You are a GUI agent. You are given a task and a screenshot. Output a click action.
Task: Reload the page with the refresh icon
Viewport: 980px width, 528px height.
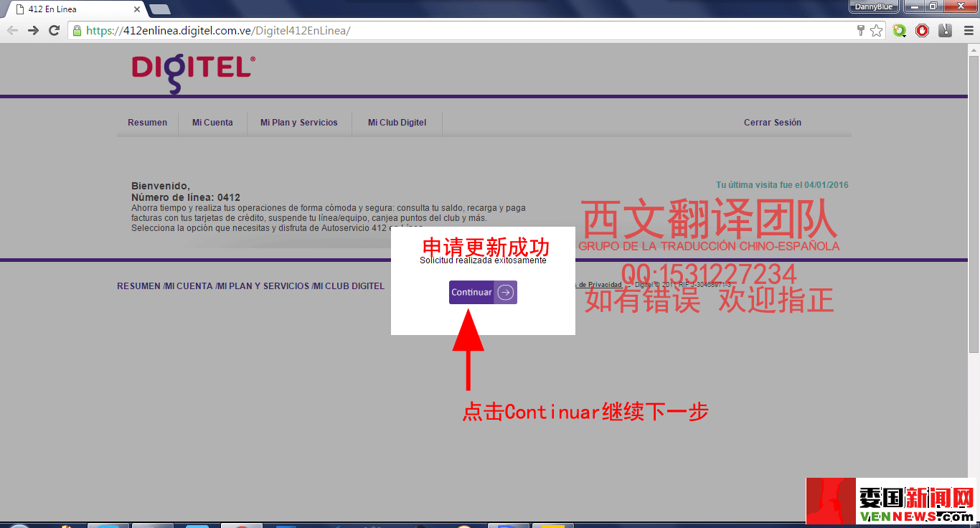(x=54, y=30)
